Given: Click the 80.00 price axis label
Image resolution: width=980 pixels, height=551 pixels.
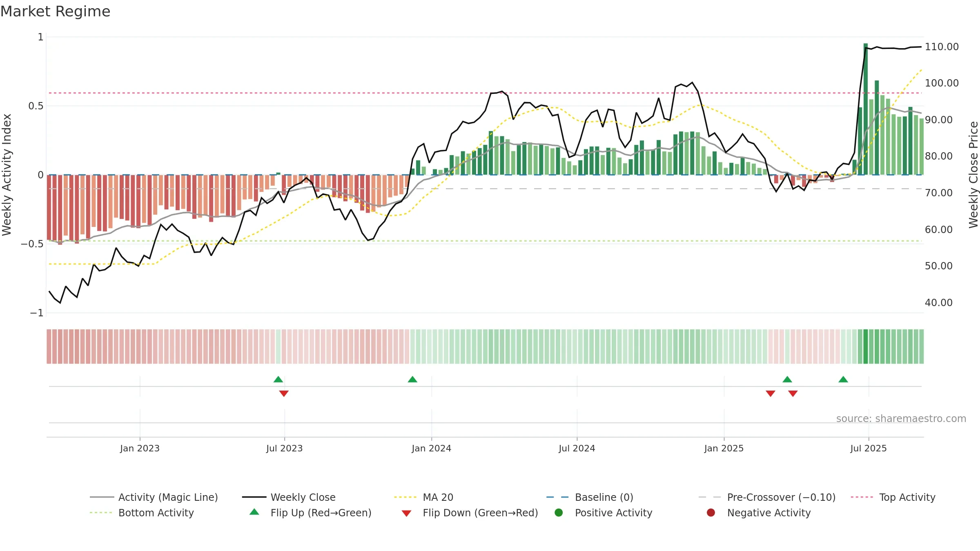Looking at the screenshot, I should coord(939,156).
